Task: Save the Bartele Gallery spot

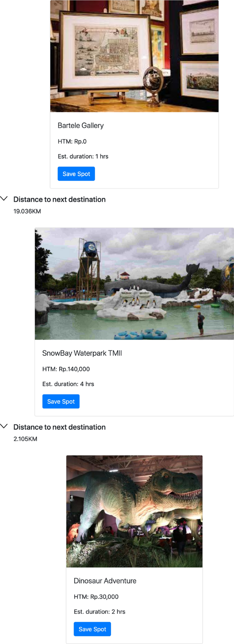Action: click(x=76, y=174)
